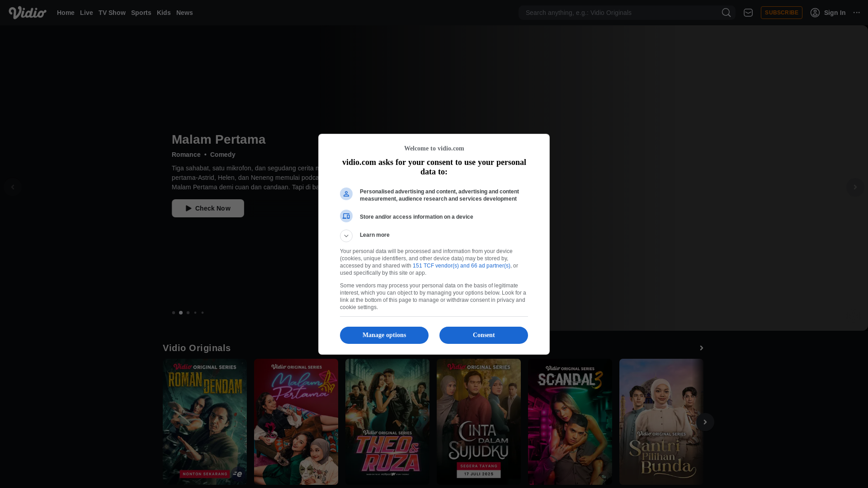This screenshot has height=488, width=868.
Task: Click the Check Now button
Action: (x=208, y=208)
